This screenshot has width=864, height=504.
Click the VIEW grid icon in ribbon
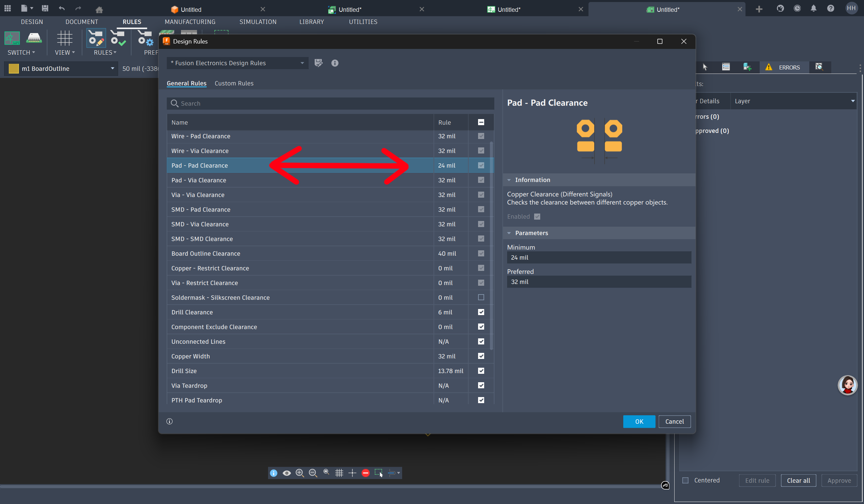64,38
